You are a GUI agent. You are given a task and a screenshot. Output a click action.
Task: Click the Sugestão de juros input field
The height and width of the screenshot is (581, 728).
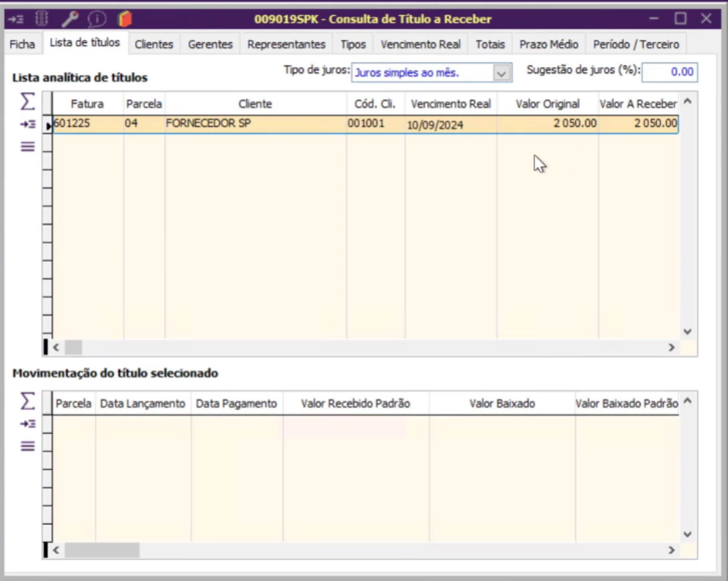[x=669, y=72]
